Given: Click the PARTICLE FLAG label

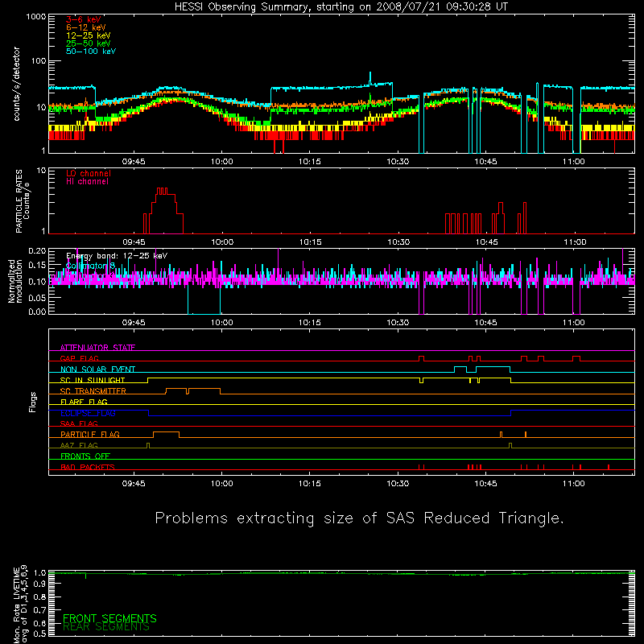Looking at the screenshot, I should point(90,434).
